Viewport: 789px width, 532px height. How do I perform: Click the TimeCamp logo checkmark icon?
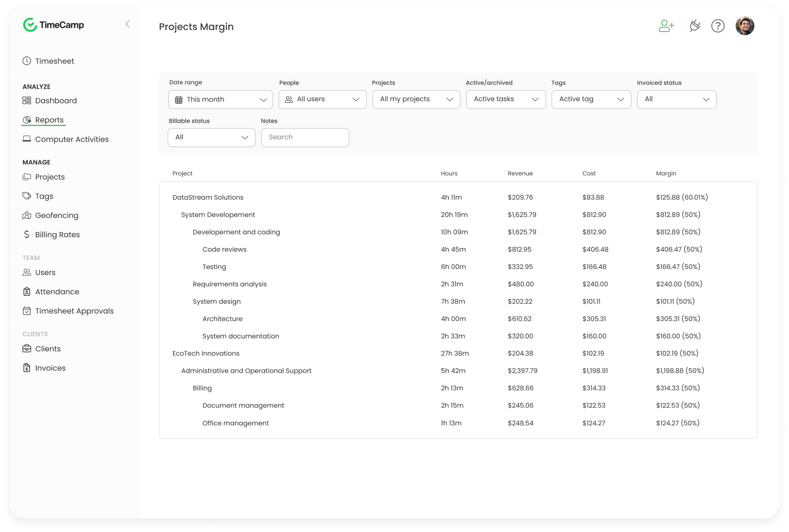click(30, 25)
